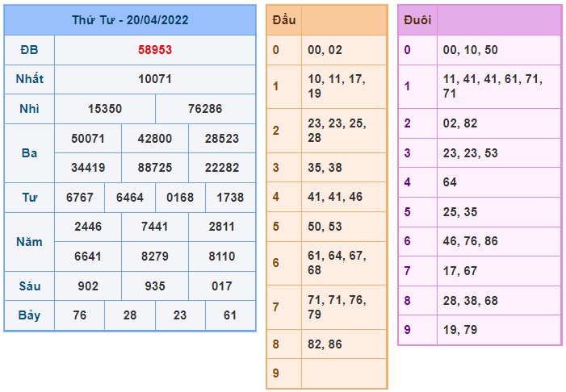This screenshot has width=566, height=392.
Task: Click the Tư row label
Action: 29,198
